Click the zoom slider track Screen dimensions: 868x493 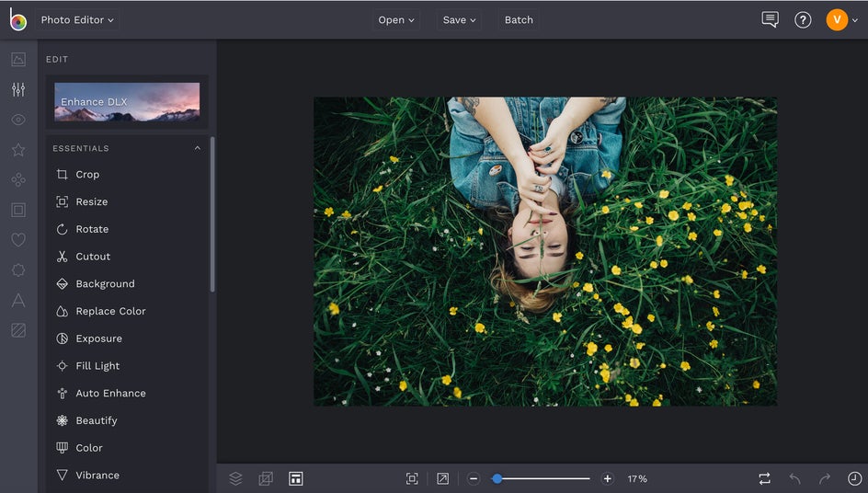point(542,478)
